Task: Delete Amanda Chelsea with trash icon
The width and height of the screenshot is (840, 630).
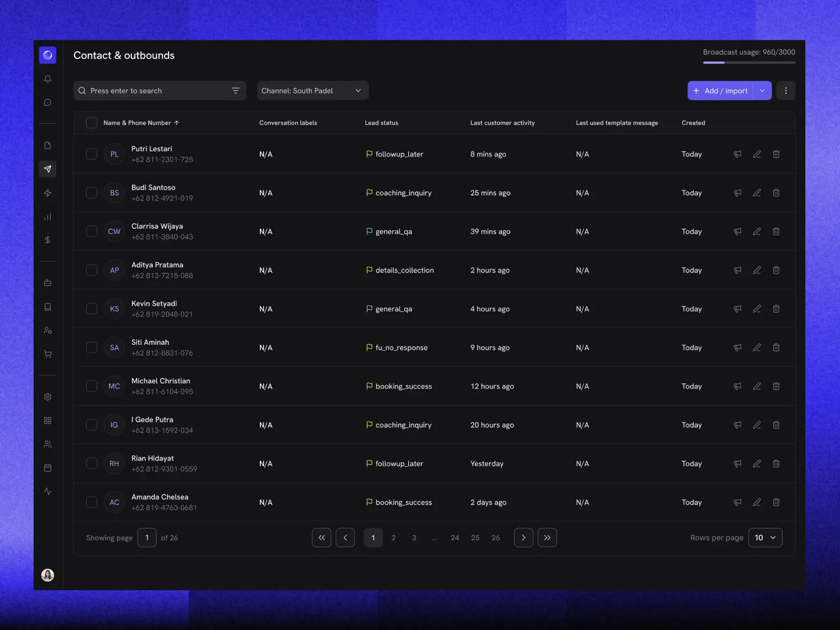Action: [776, 502]
